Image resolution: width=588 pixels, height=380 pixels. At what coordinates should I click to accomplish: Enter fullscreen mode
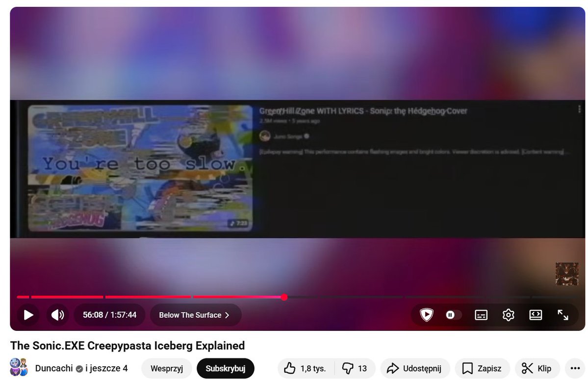(x=562, y=315)
